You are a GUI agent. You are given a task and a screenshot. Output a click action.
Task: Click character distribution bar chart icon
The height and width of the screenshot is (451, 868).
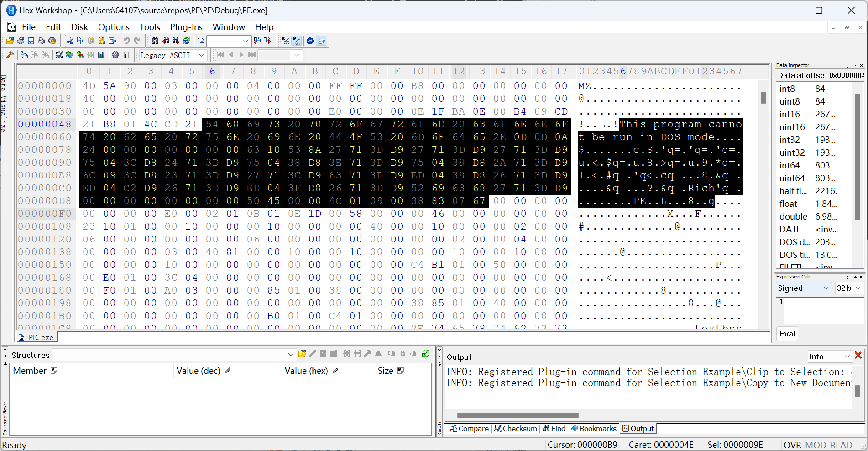pos(101,55)
